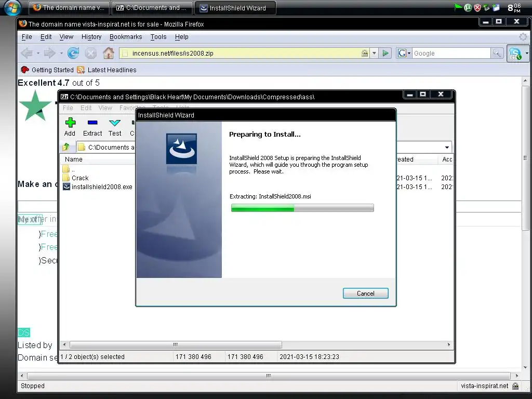Open the Firefox View menu
Image resolution: width=532 pixels, height=399 pixels.
66,37
